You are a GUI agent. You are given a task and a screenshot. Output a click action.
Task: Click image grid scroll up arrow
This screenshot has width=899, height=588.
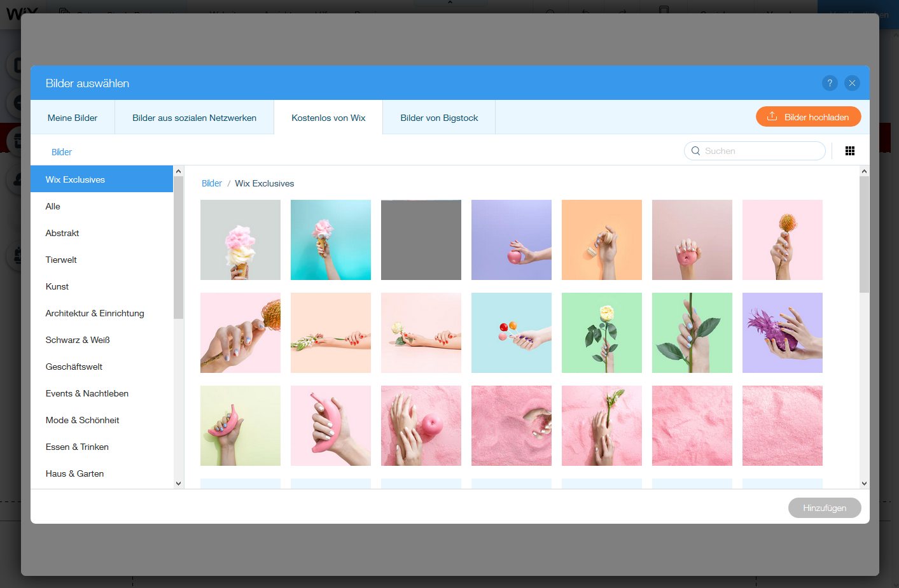coord(864,171)
